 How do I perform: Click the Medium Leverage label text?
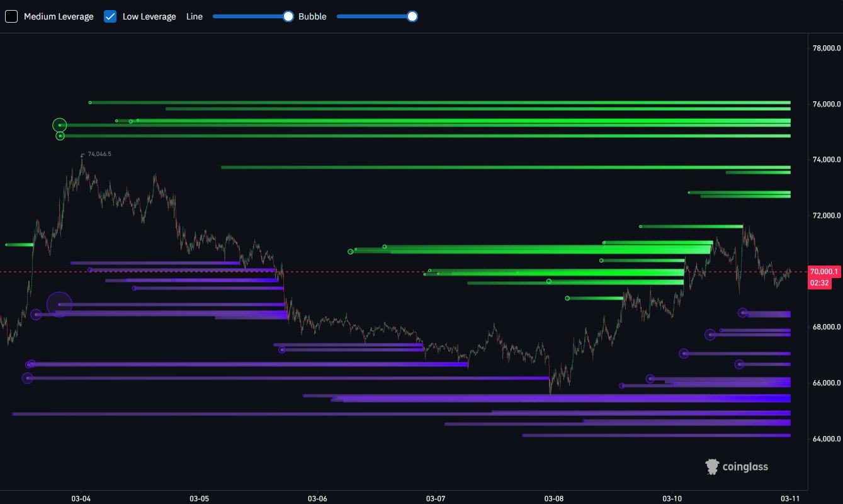[x=59, y=17]
